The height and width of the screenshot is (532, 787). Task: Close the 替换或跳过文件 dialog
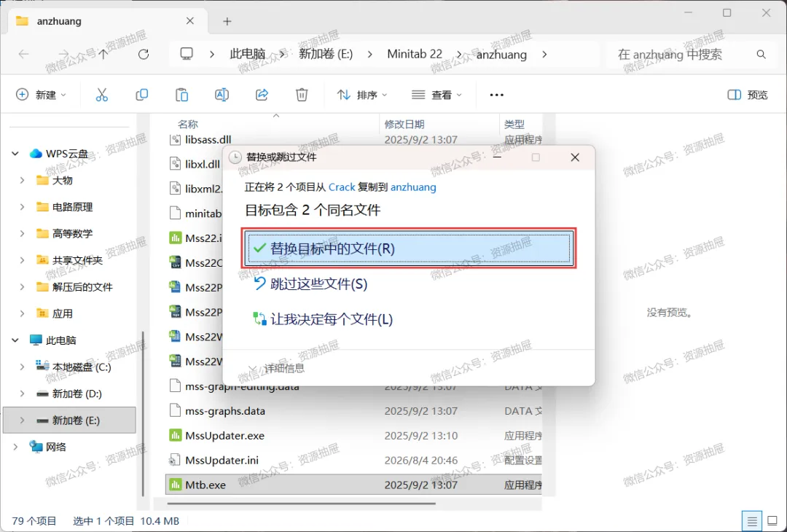(575, 157)
